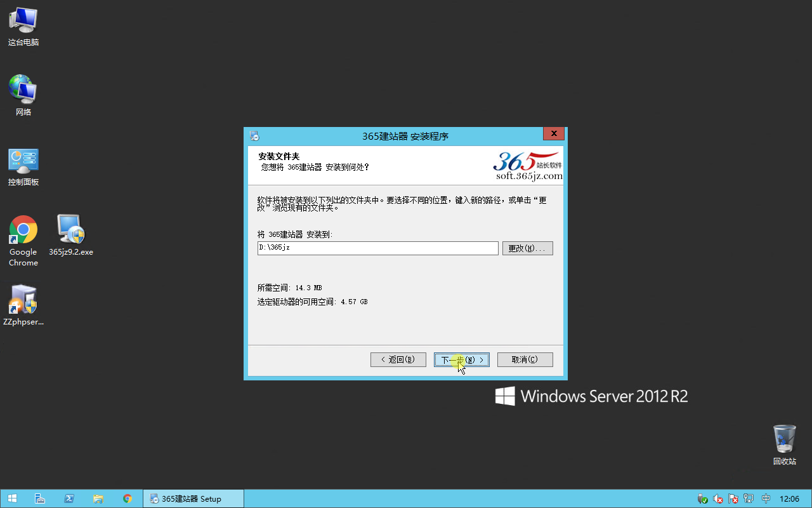Click the D:\365jz install path field
This screenshot has width=812, height=508.
point(378,248)
